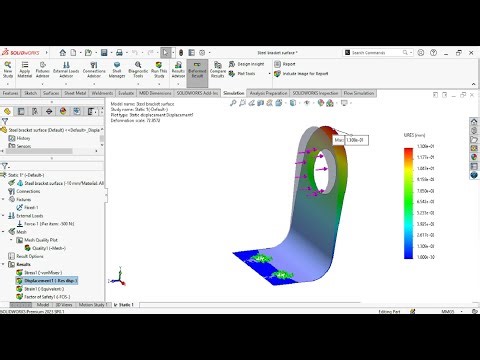Click Apply Material
Viewport: 480px width, 360px height.
25,70
